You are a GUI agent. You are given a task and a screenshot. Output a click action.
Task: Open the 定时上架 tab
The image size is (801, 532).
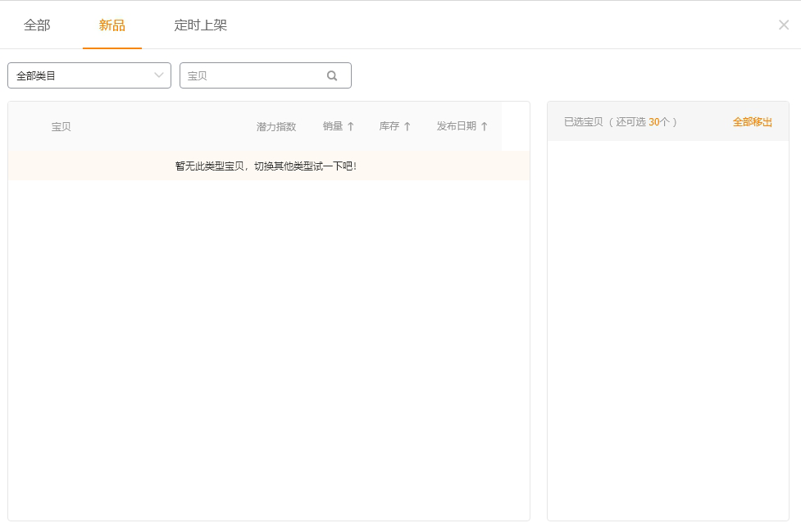pyautogui.click(x=201, y=25)
